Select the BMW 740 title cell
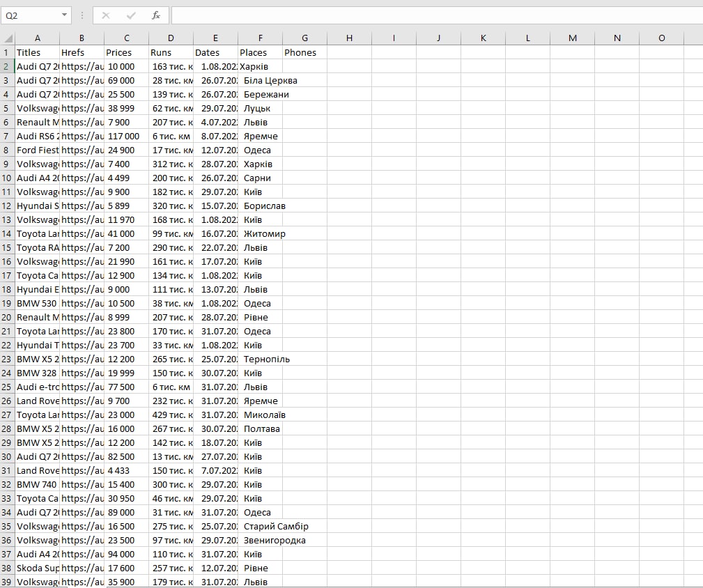 pos(37,484)
